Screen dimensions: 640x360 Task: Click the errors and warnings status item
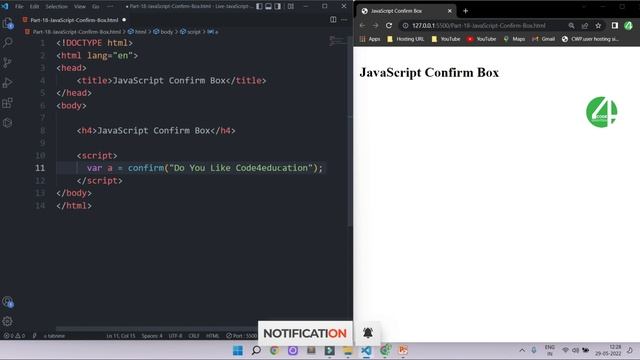pyautogui.click(x=14, y=336)
